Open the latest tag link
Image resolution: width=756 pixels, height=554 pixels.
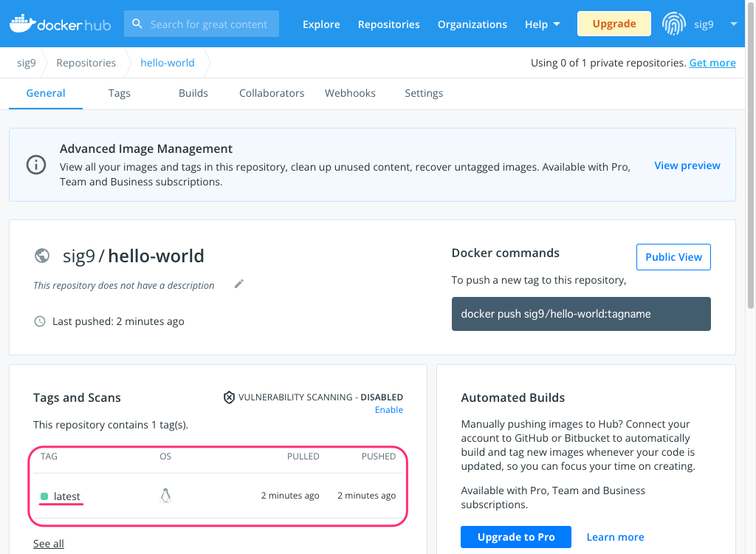click(67, 496)
